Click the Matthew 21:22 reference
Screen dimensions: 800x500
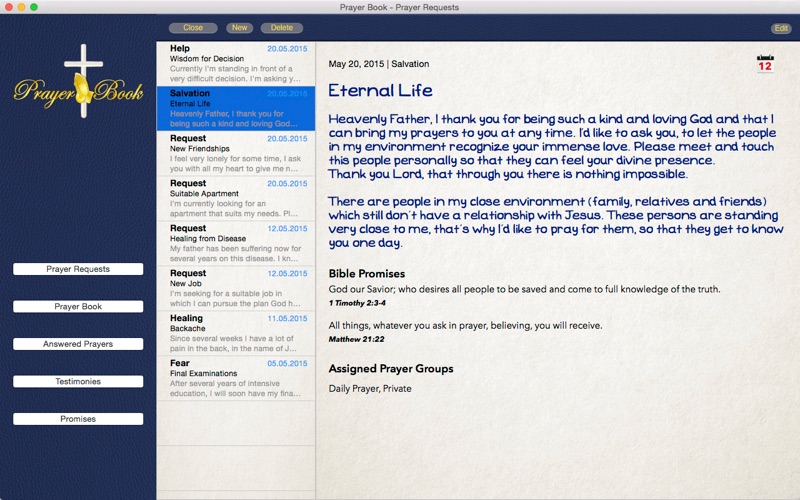coord(356,339)
